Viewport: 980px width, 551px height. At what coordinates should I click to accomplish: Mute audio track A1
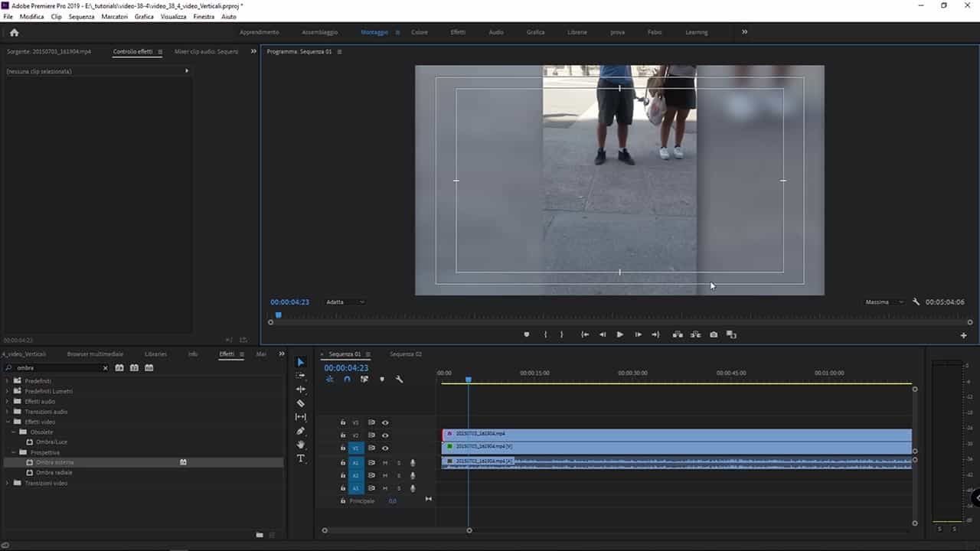click(385, 463)
